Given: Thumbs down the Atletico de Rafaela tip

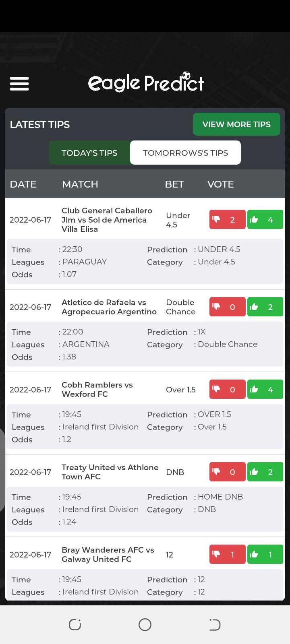Looking at the screenshot, I should pyautogui.click(x=227, y=307).
